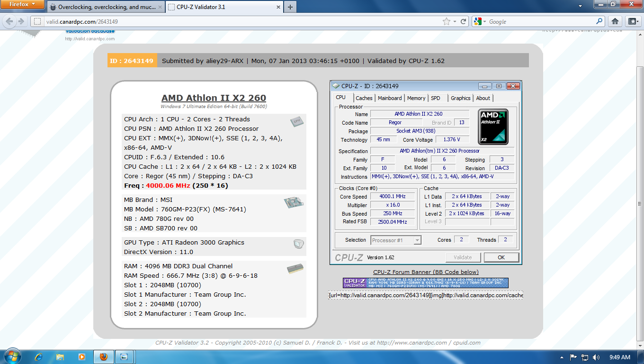644x364 pixels.
Task: Open Windows Explorer from the taskbar
Action: [x=60, y=357]
